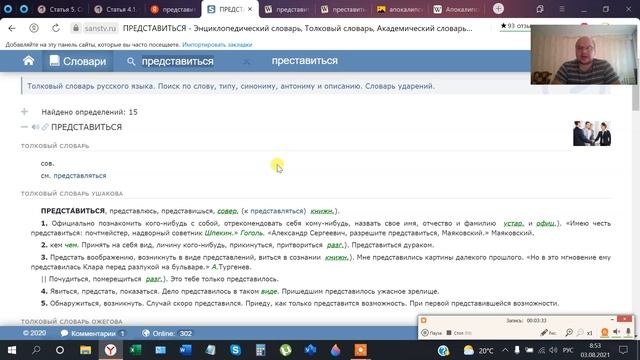Screen dimensions: 640x360
Task: Open the Windows Start menu
Action: (12, 350)
